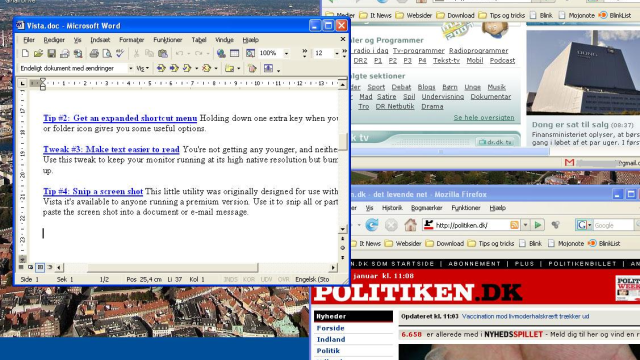Click the Tables and Borders icon
The height and width of the screenshot is (360, 640).
pos(234,53)
